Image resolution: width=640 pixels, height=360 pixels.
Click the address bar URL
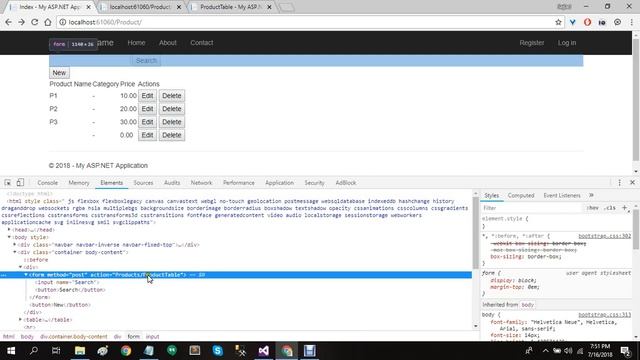(105, 22)
